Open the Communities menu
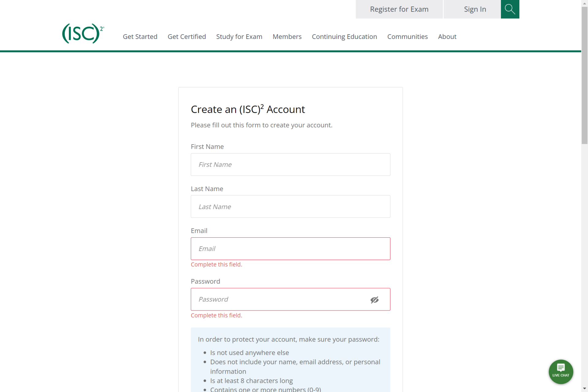The image size is (588, 392). click(x=407, y=36)
